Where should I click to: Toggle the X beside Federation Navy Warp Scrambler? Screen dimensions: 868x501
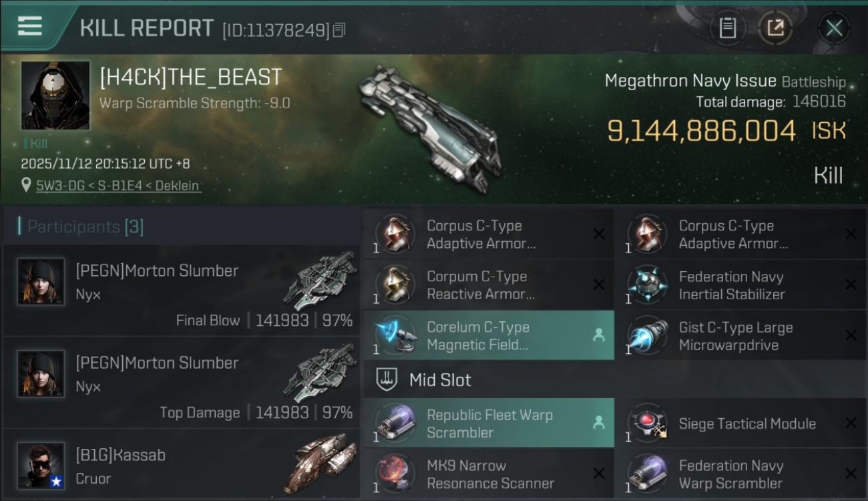click(851, 474)
